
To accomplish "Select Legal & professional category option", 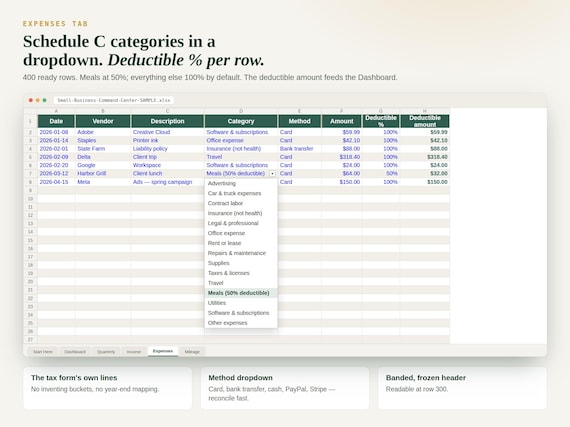I will [x=241, y=223].
